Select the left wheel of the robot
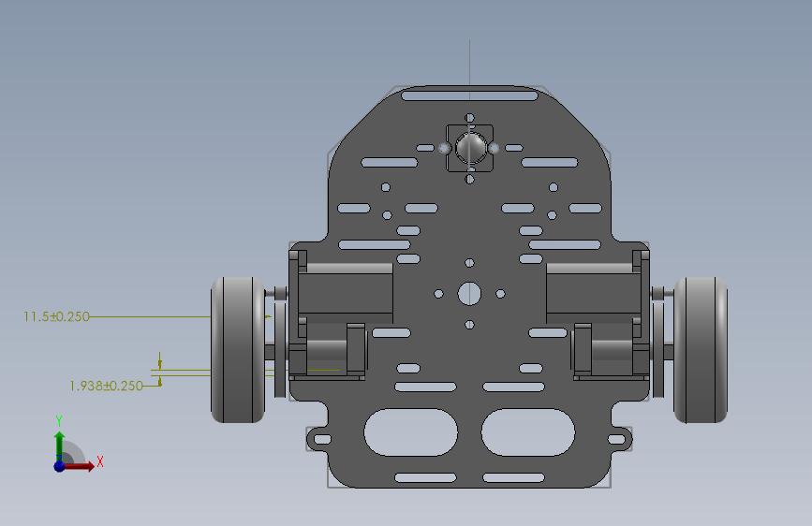Viewport: 812px width, 526px height. tap(238, 350)
